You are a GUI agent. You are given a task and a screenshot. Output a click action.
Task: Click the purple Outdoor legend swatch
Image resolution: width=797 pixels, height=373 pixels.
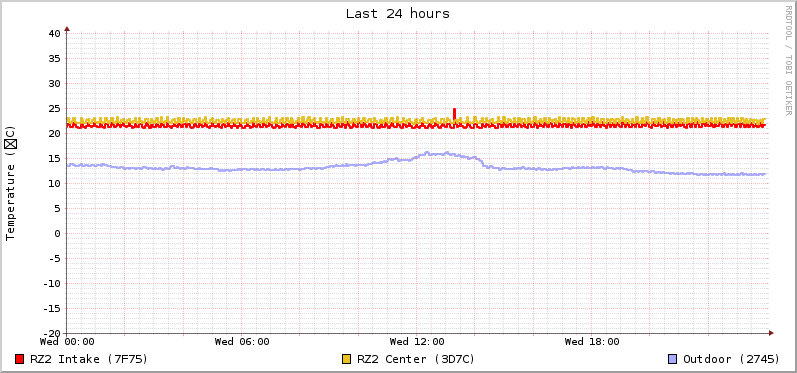(672, 359)
